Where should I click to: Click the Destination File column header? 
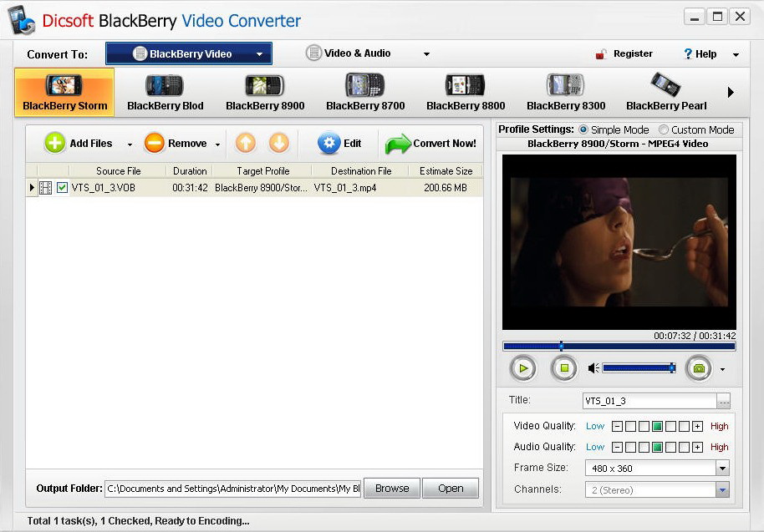pos(361,171)
